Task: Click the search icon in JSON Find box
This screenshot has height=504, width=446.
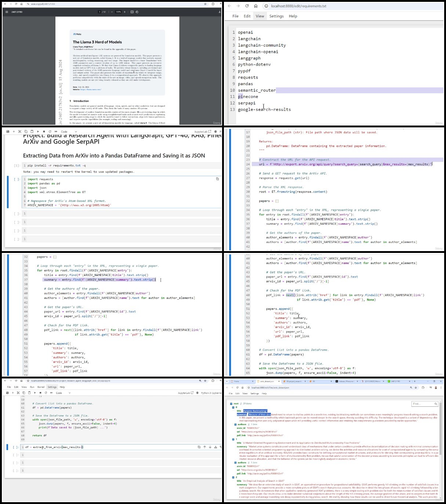Action: pyautogui.click(x=436, y=404)
